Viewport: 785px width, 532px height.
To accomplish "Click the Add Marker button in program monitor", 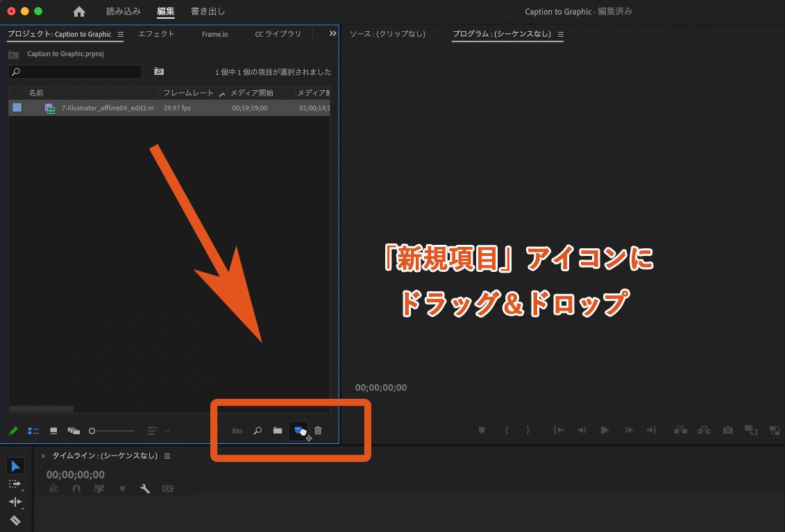I will (482, 430).
